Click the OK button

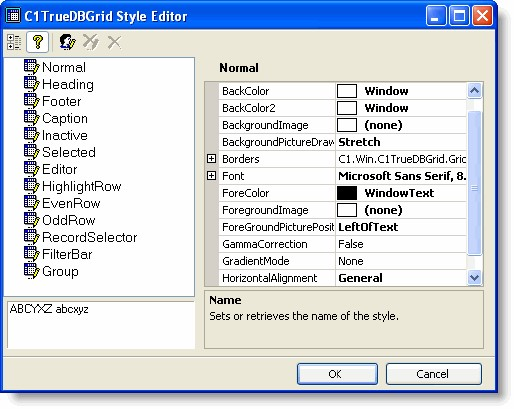pos(337,374)
